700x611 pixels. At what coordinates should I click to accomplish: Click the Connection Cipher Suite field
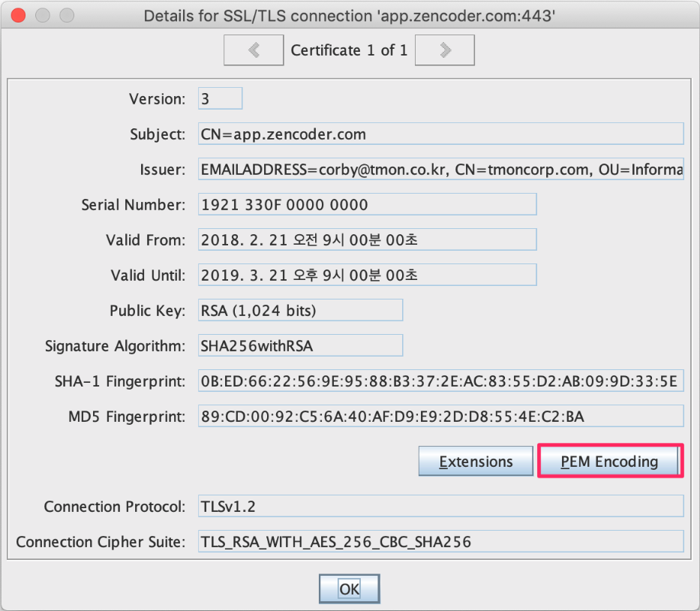[440, 541]
